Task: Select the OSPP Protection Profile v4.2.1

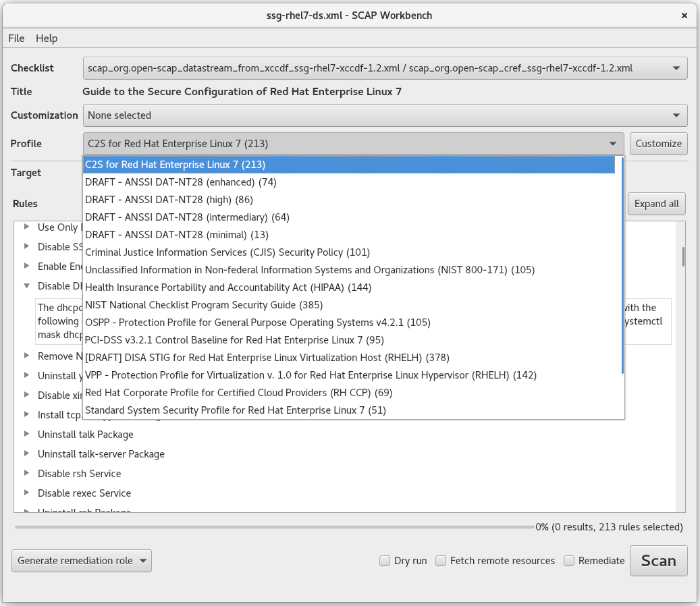Action: [258, 322]
